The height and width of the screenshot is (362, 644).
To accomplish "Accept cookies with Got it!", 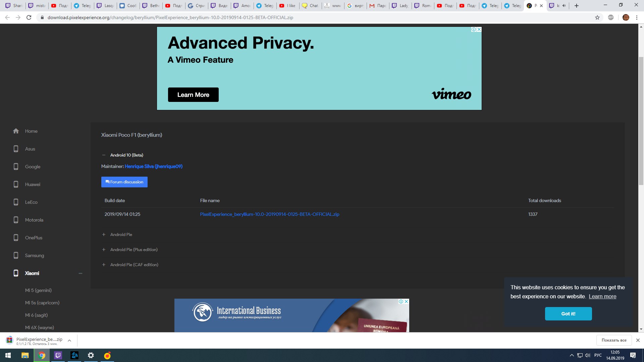I will pos(568,314).
